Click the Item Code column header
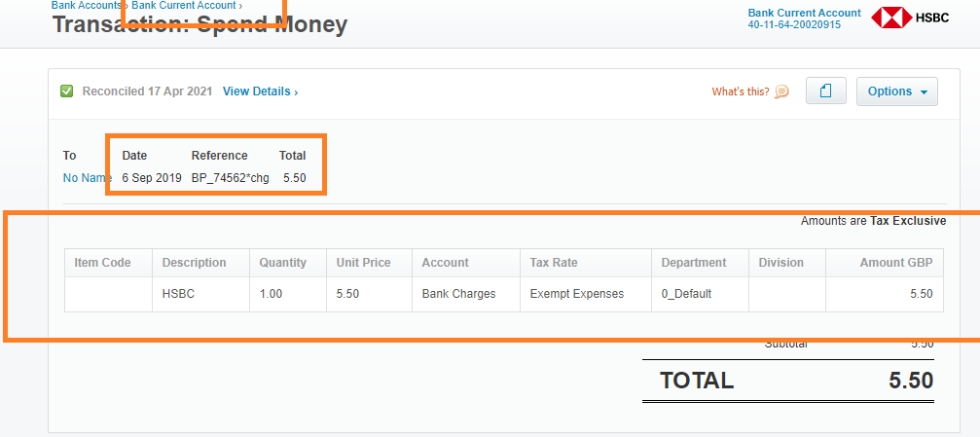980x437 pixels. [108, 263]
